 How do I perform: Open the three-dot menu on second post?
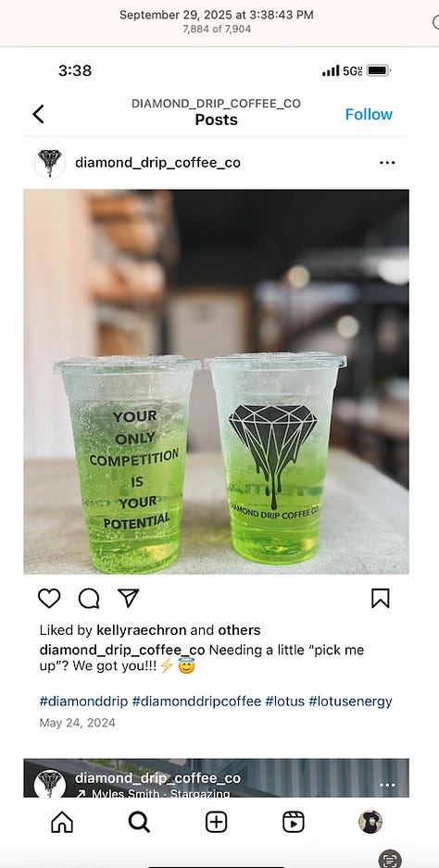click(387, 785)
